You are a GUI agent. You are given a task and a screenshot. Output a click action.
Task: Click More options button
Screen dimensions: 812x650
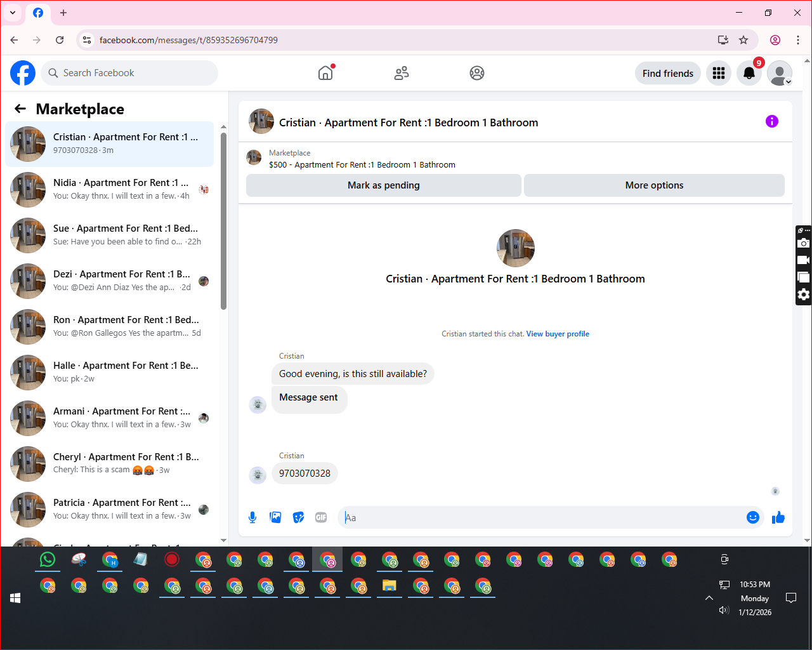[x=654, y=185]
